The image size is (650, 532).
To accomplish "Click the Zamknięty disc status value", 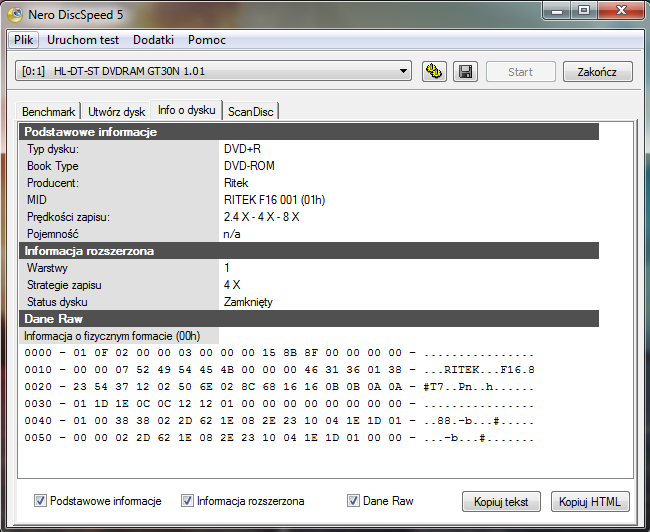I will click(248, 302).
